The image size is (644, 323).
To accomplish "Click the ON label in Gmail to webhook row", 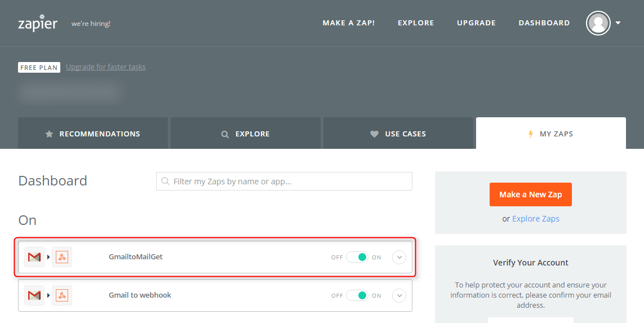I will point(376,295).
